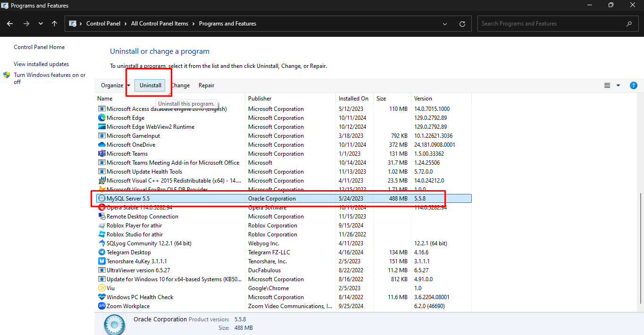Image resolution: width=644 pixels, height=335 pixels.
Task: Open View installed updates link
Action: coord(41,64)
